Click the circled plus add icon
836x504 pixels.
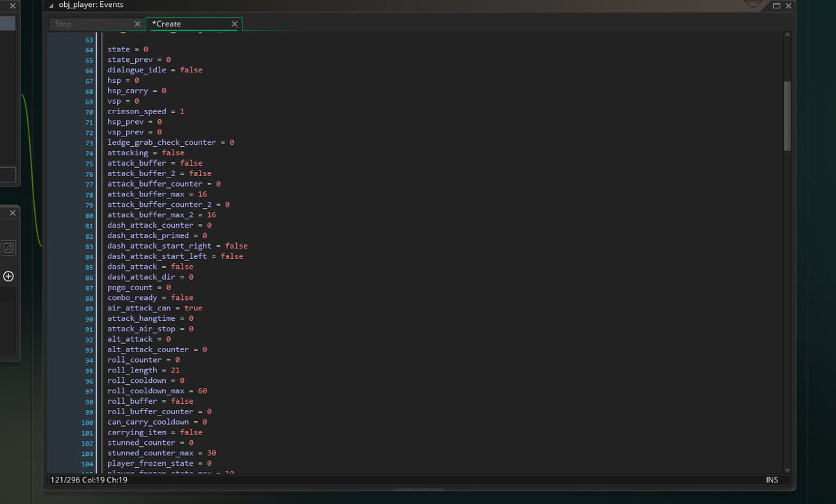(8, 276)
